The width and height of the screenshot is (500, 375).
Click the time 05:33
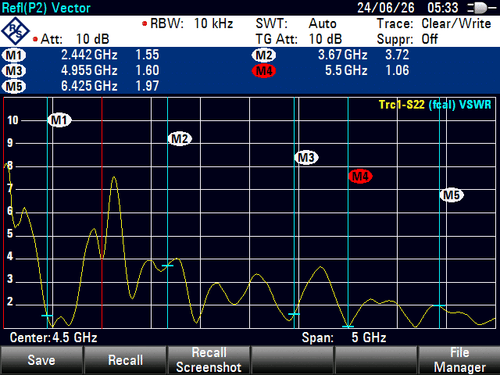[443, 8]
